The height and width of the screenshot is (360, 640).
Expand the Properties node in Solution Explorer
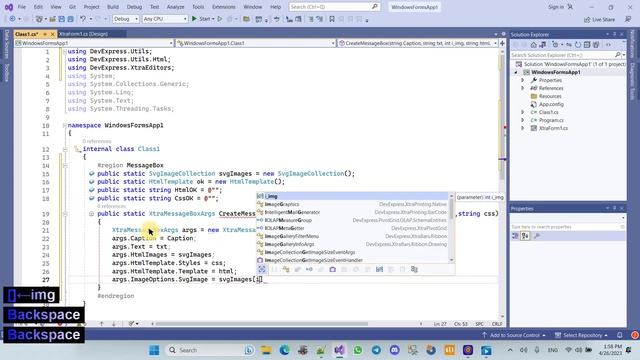coord(522,80)
